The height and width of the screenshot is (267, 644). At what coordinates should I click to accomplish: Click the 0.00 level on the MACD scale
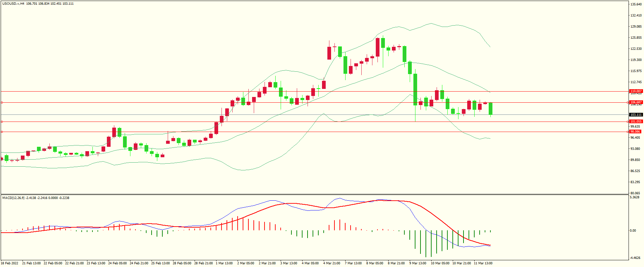[633, 231]
